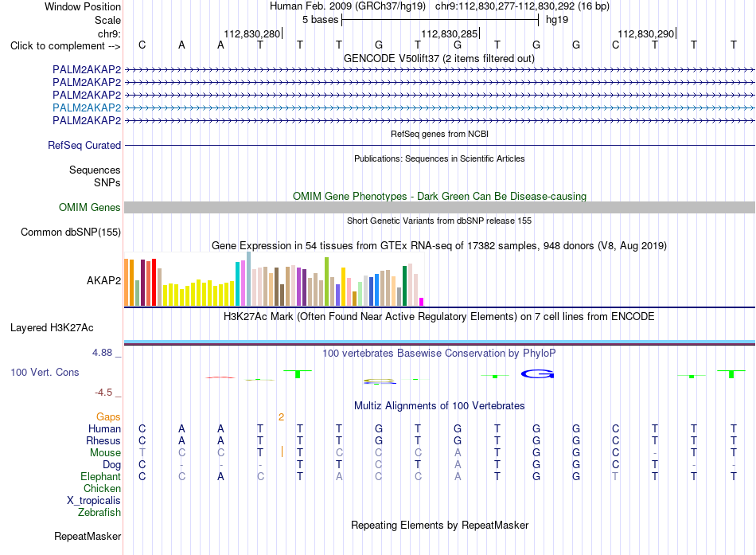Click the -4.5 lower axis value
Image resolution: width=756 pixels, height=555 pixels.
(x=103, y=393)
